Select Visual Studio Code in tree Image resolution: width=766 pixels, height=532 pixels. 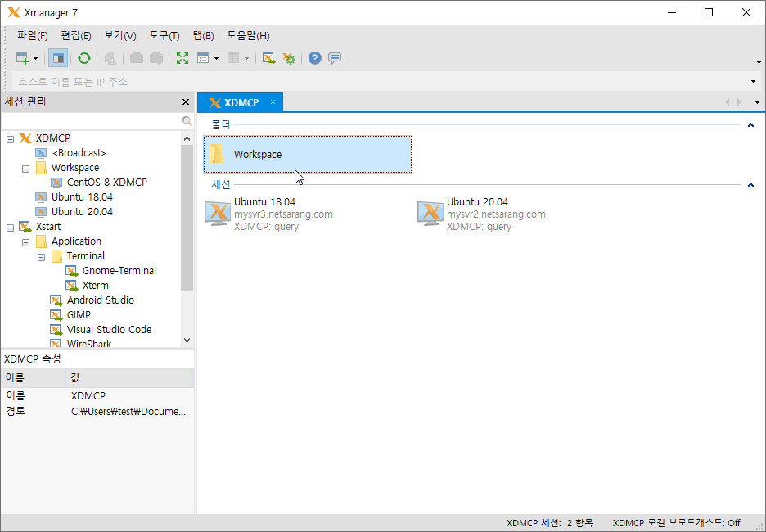click(109, 329)
